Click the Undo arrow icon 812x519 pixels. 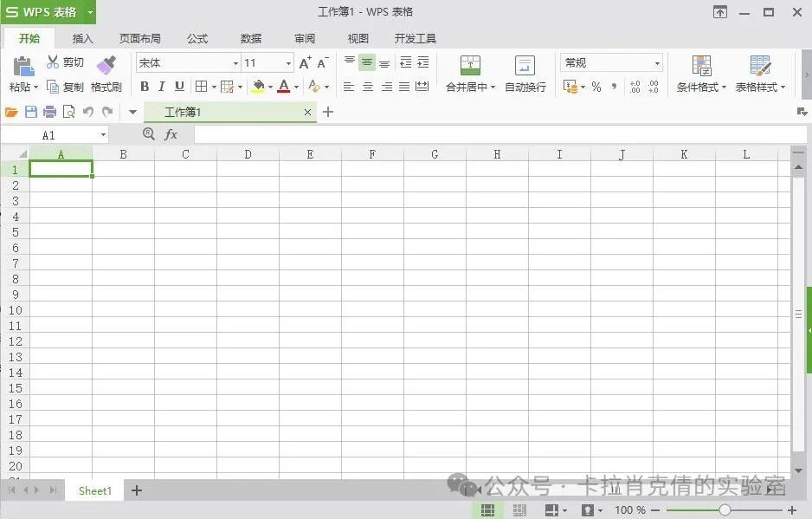tap(87, 112)
